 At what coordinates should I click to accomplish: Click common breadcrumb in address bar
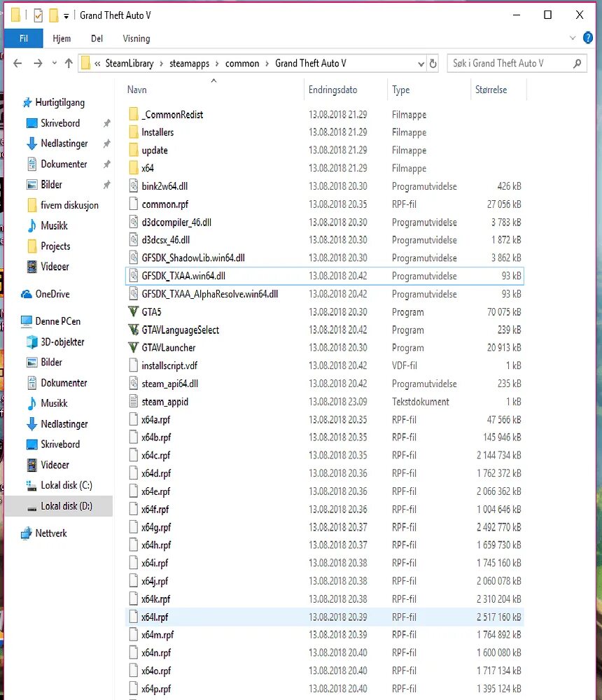pos(242,64)
